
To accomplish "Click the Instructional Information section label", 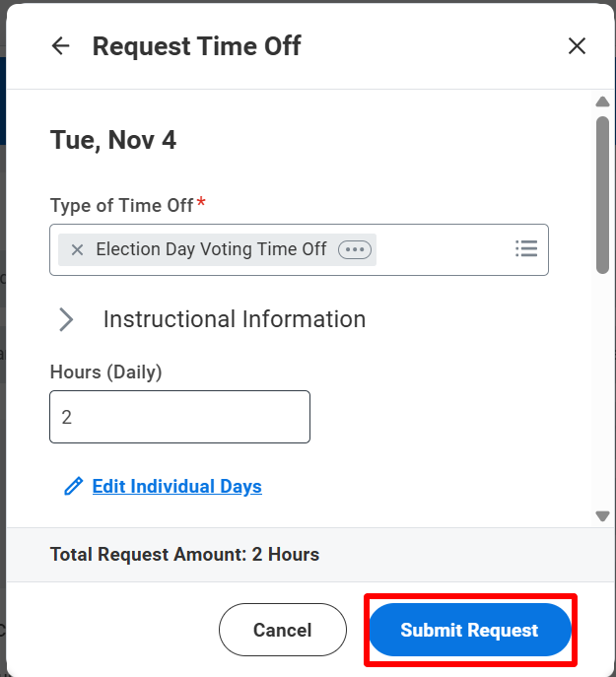I will point(235,319).
